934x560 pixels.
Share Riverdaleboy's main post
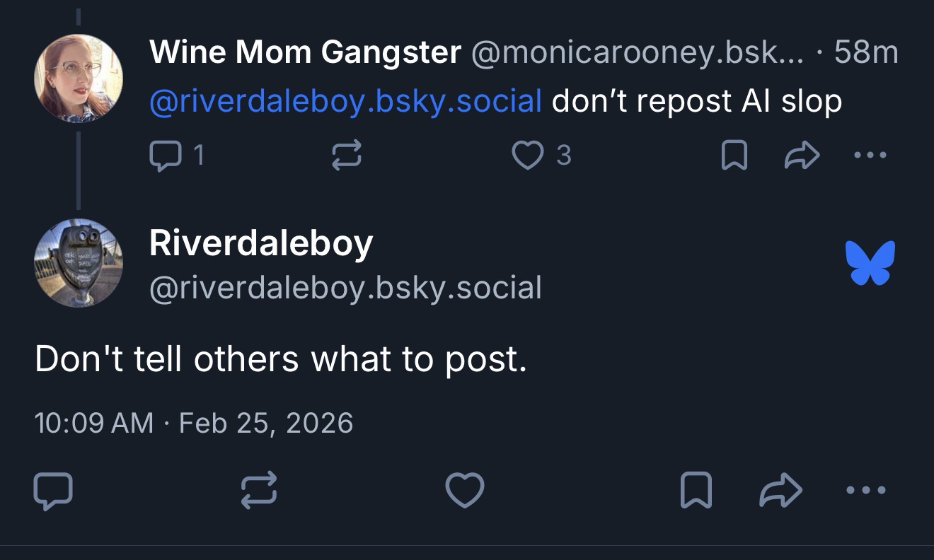point(780,490)
